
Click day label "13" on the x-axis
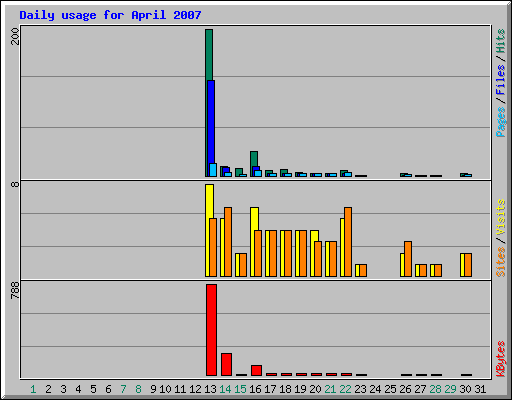(x=210, y=389)
